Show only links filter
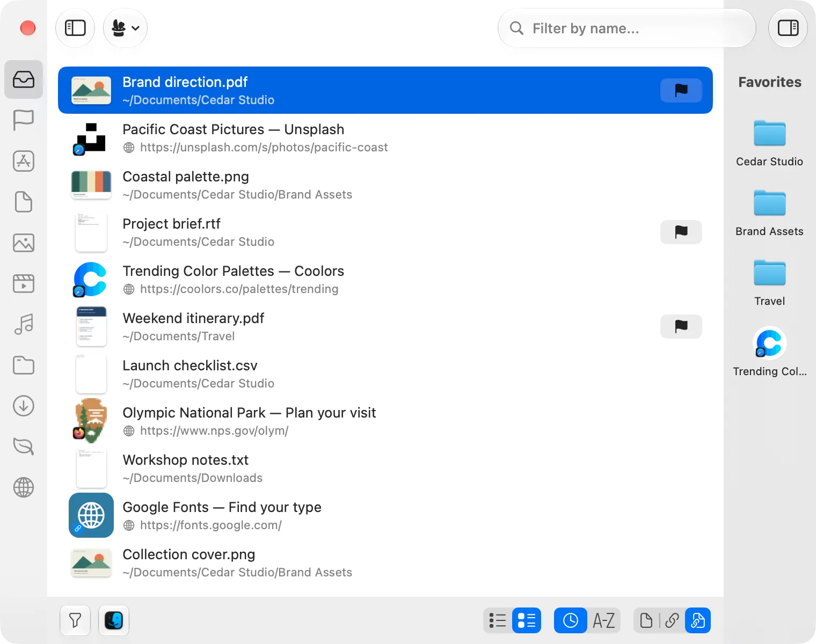This screenshot has height=644, width=816. (x=672, y=620)
